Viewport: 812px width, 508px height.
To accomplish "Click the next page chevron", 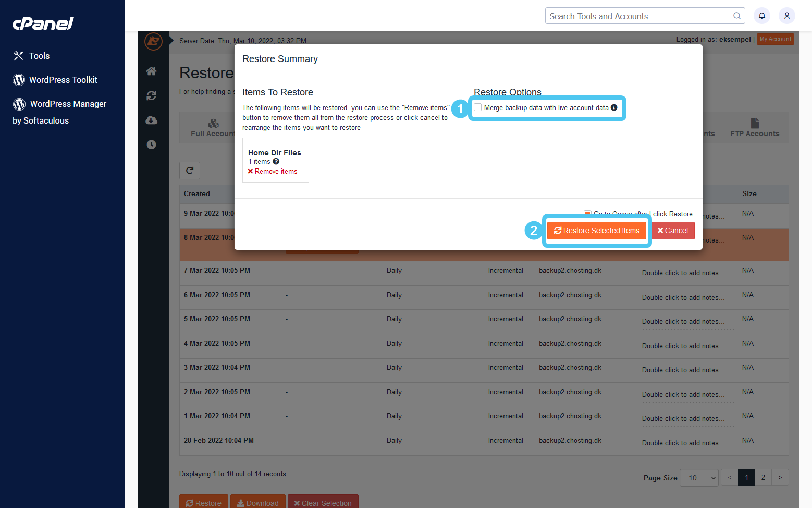I will 780,477.
